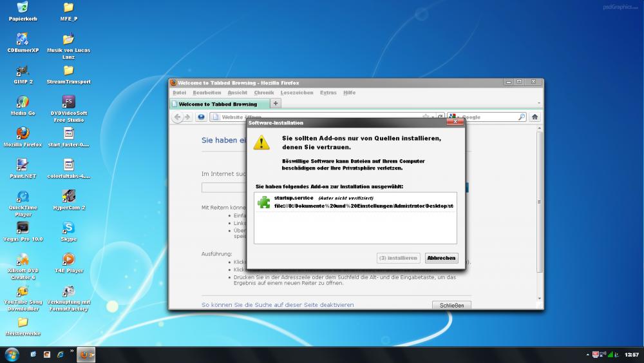Viewport: 644px width, 363px height.
Task: Launch Paint.NET desktop shortcut
Action: click(23, 168)
